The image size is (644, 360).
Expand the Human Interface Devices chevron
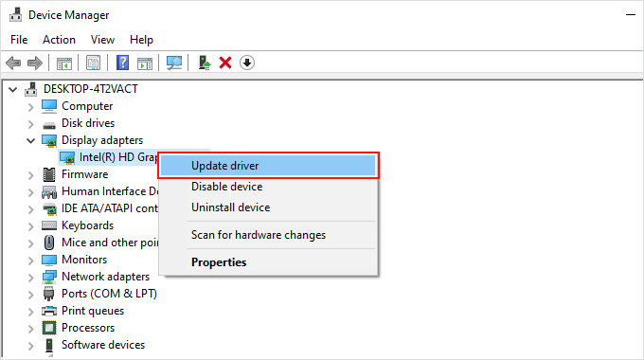pos(31,192)
